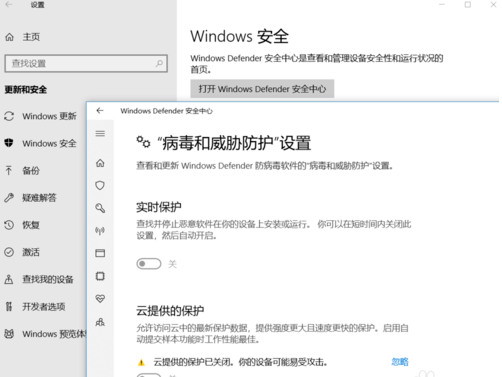Open family options icon in Defender

click(100, 322)
